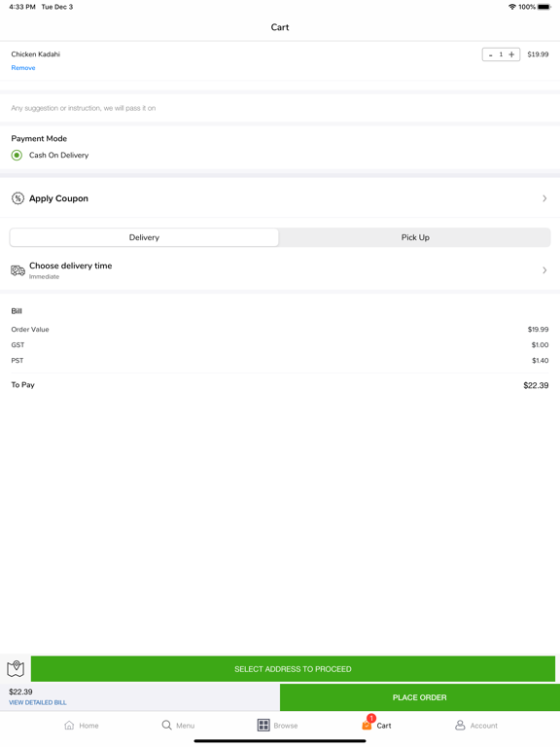Tap the delivery truck icon
This screenshot has height=747, width=560.
coord(17,270)
